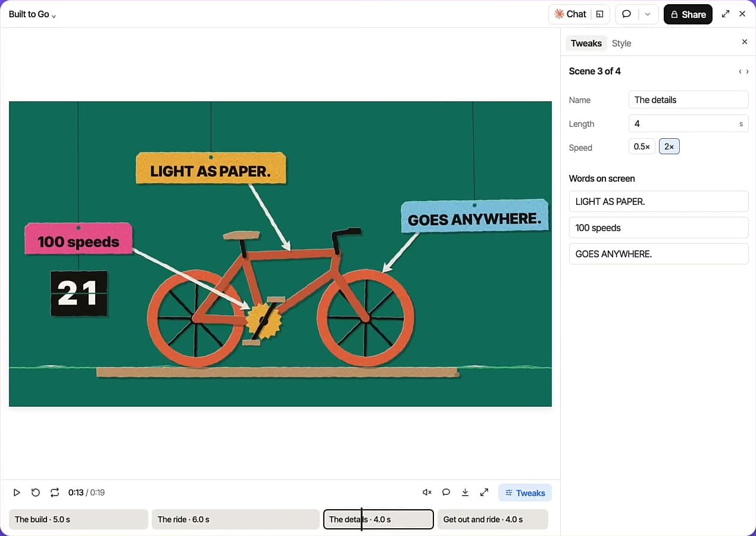
Task: Open comments from the playback bar
Action: coord(446,493)
